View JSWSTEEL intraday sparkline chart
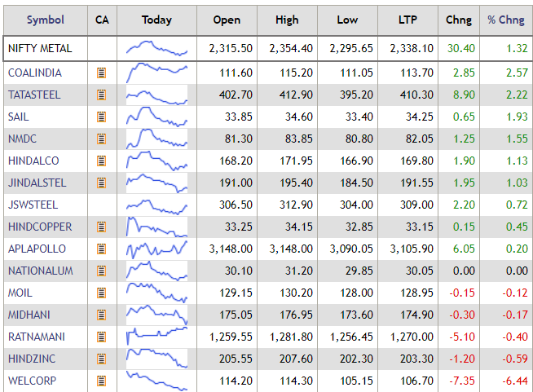Image resolution: width=533 pixels, height=392 pixels. pos(156,207)
